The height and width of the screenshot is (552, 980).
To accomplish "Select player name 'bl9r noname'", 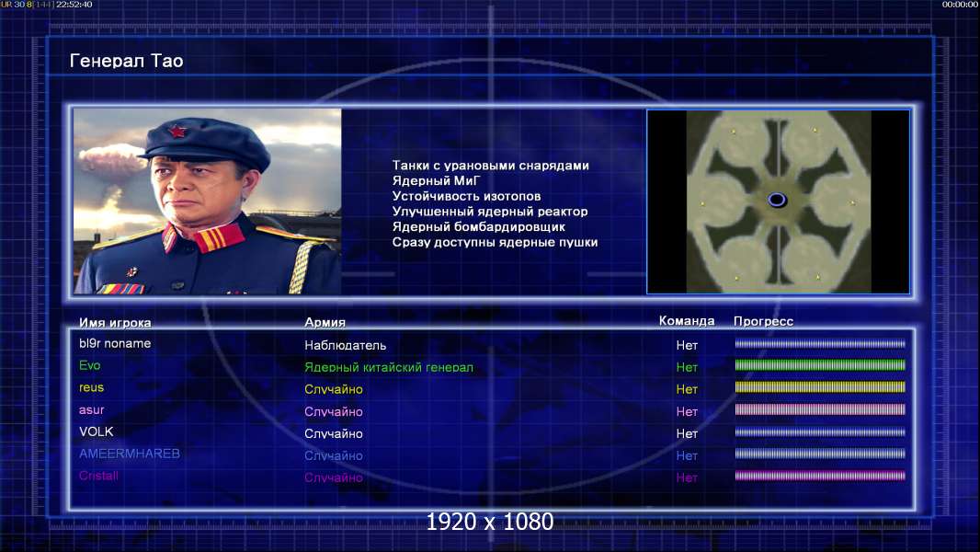I will (x=115, y=343).
